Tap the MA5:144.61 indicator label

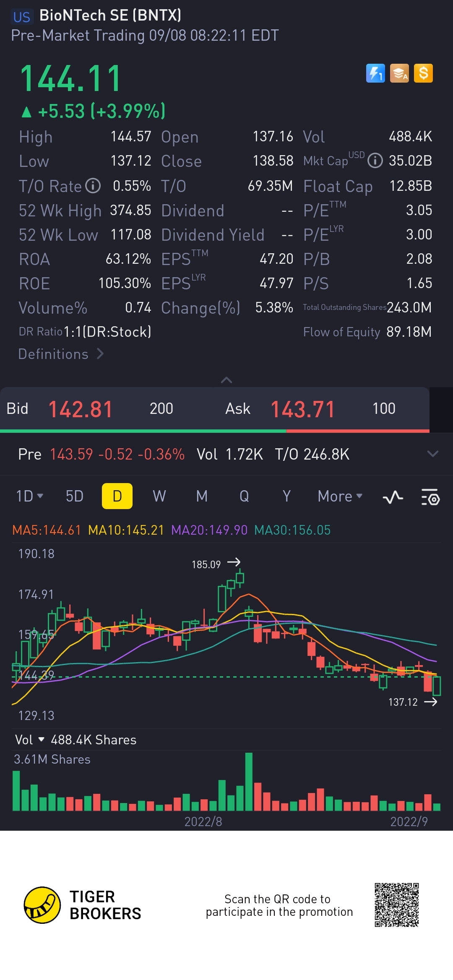(47, 530)
